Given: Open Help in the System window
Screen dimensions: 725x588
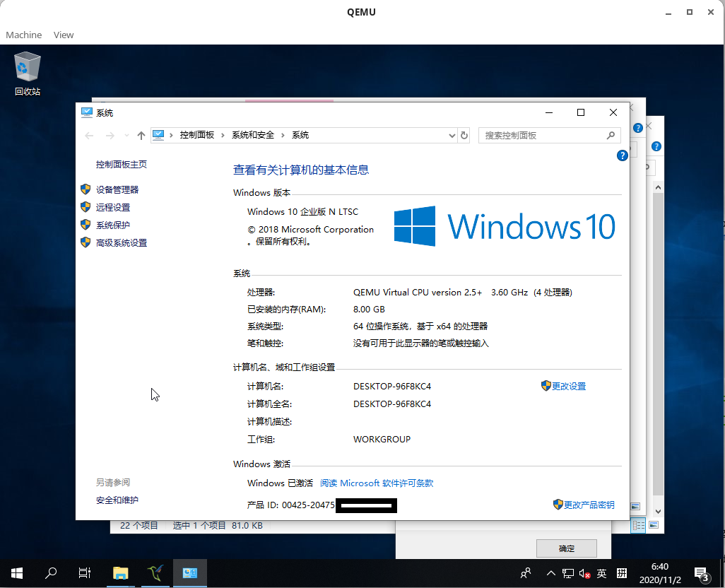Looking at the screenshot, I should tap(623, 155).
